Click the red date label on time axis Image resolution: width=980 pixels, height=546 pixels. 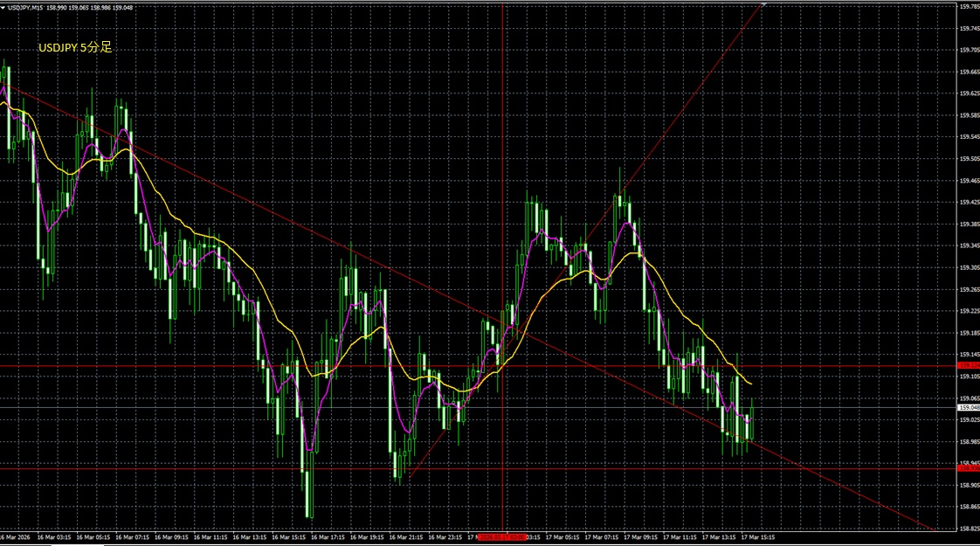click(502, 537)
